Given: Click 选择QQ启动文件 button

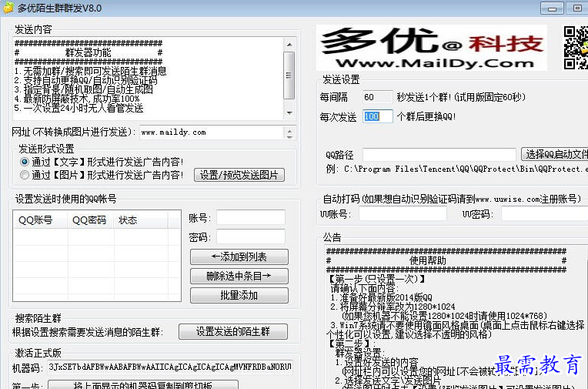Looking at the screenshot, I should 555,154.
